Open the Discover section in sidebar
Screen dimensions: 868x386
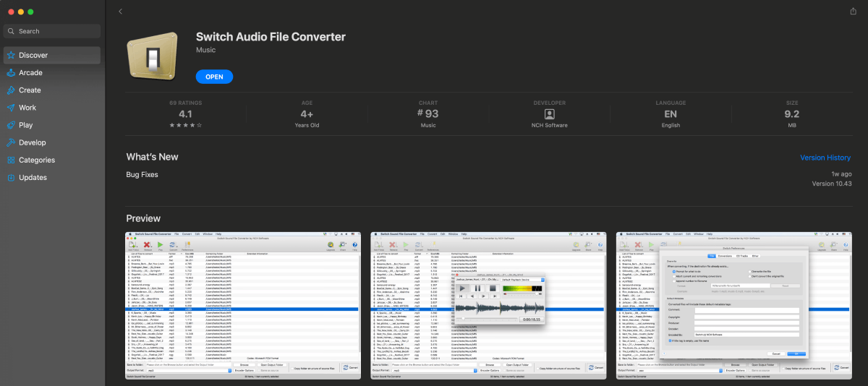tap(52, 55)
